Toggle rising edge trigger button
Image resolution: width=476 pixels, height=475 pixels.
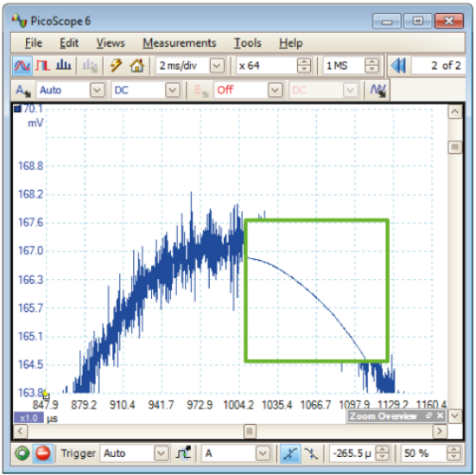pos(290,453)
